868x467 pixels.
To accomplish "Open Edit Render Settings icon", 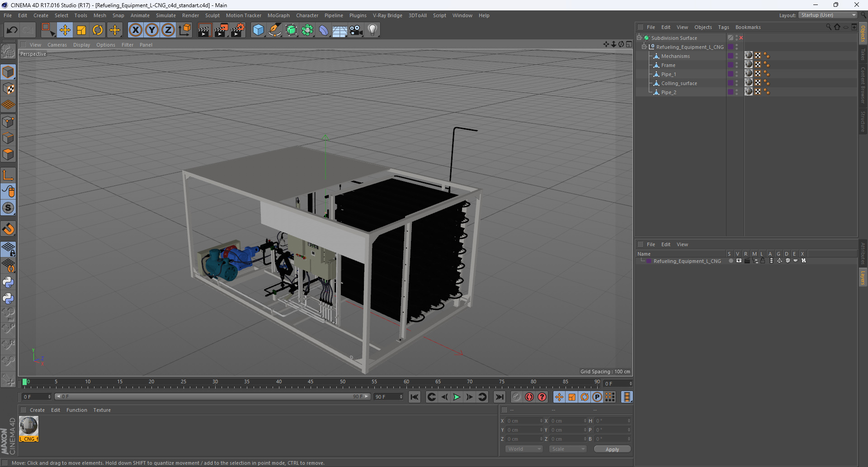I will click(x=238, y=30).
